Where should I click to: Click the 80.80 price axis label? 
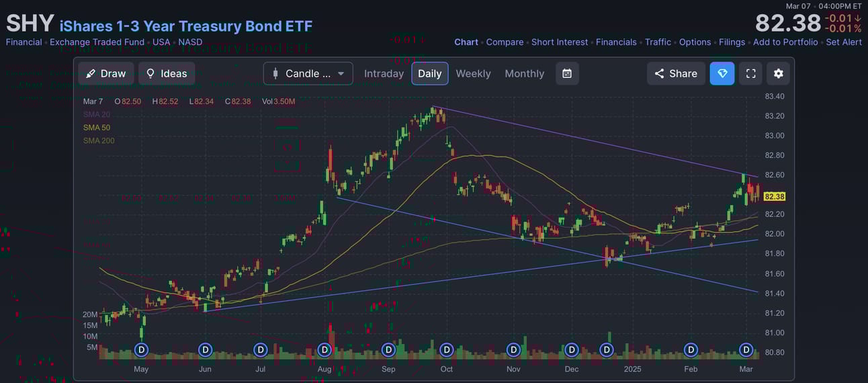775,352
